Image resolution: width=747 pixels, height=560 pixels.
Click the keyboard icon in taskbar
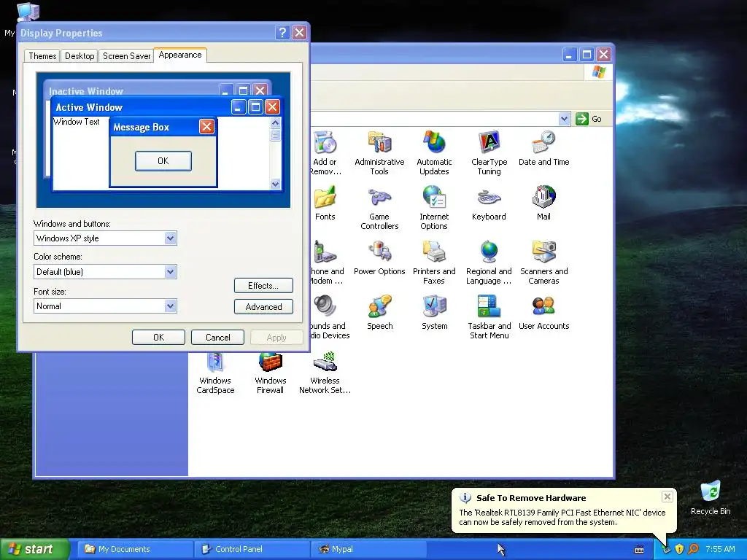639,550
